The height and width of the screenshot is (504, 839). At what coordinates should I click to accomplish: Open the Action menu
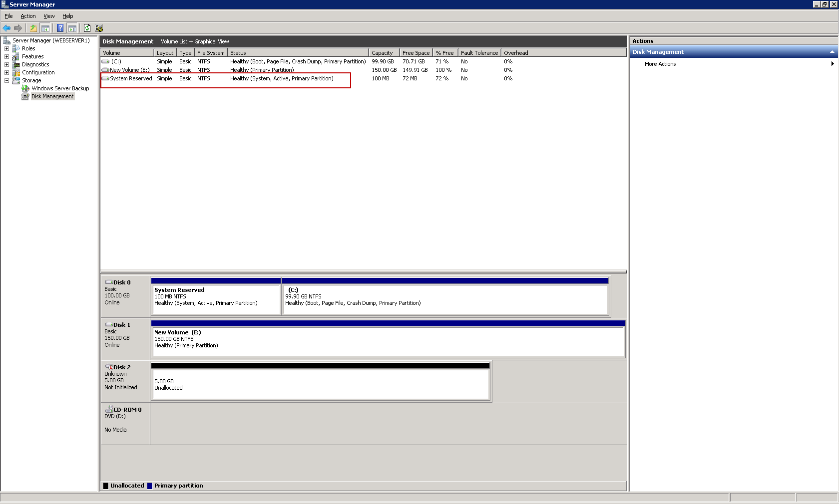coord(28,16)
